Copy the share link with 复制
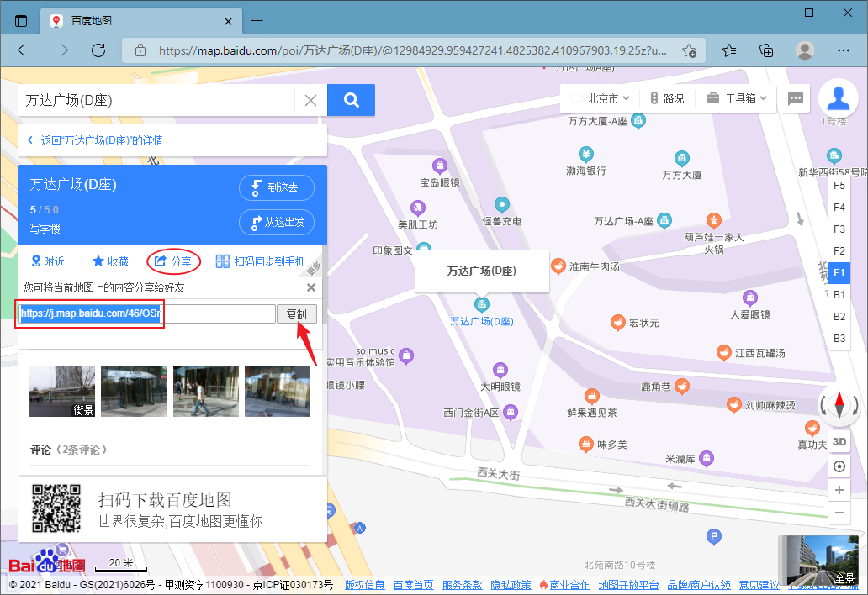This screenshot has width=868, height=595. [x=297, y=314]
